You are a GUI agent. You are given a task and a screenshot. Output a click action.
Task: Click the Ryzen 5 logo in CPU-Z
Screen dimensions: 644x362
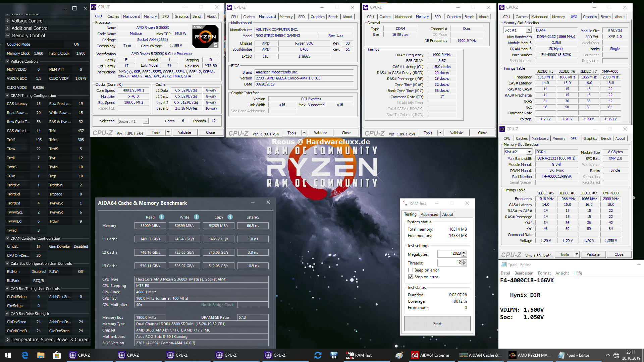point(205,36)
